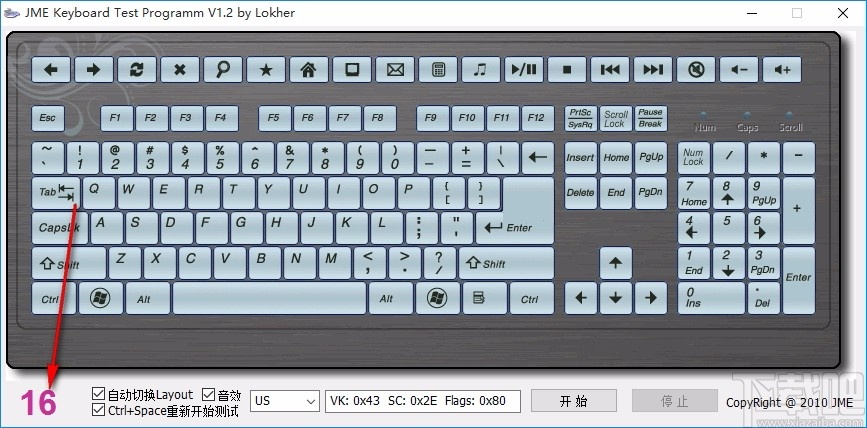The height and width of the screenshot is (428, 867).
Task: Click the Backspace arrow key
Action: [537, 158]
